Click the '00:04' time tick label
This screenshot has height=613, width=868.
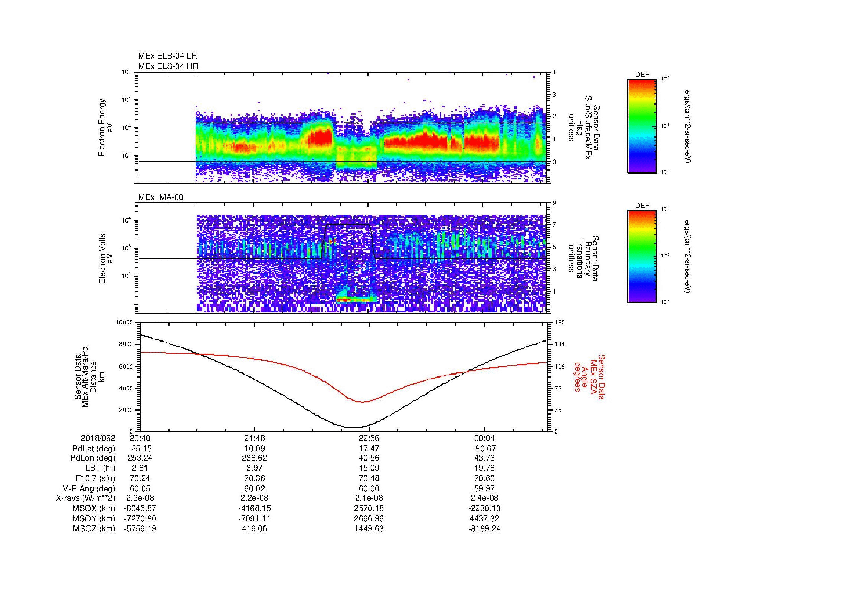[x=484, y=438]
